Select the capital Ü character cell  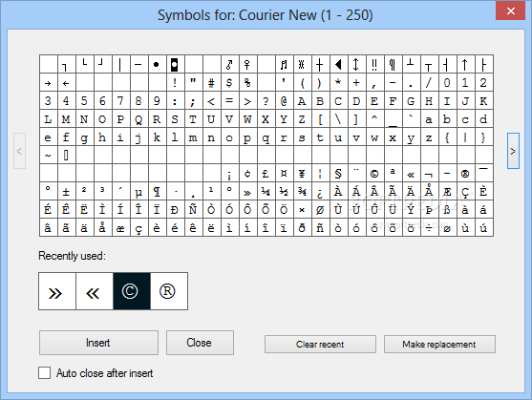click(393, 210)
